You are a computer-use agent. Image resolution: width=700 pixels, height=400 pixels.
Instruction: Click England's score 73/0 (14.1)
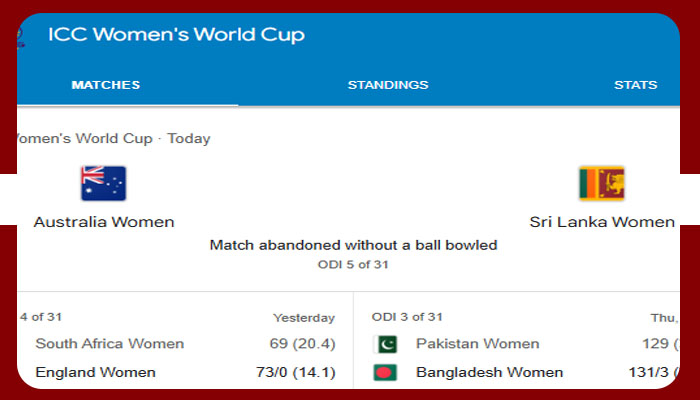pyautogui.click(x=295, y=373)
